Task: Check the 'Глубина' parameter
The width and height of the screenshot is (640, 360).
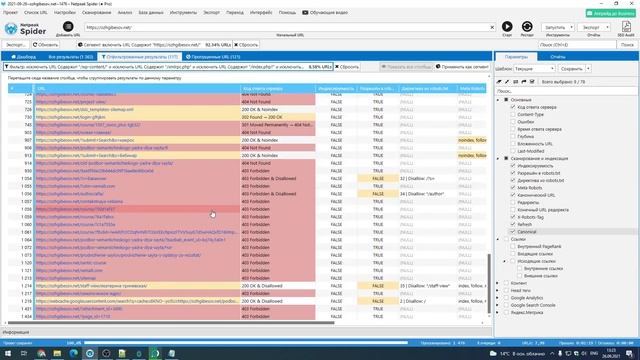Action: [513, 136]
